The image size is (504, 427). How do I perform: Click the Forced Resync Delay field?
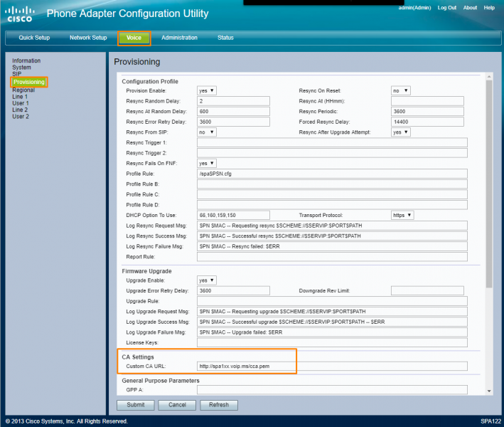(x=427, y=122)
